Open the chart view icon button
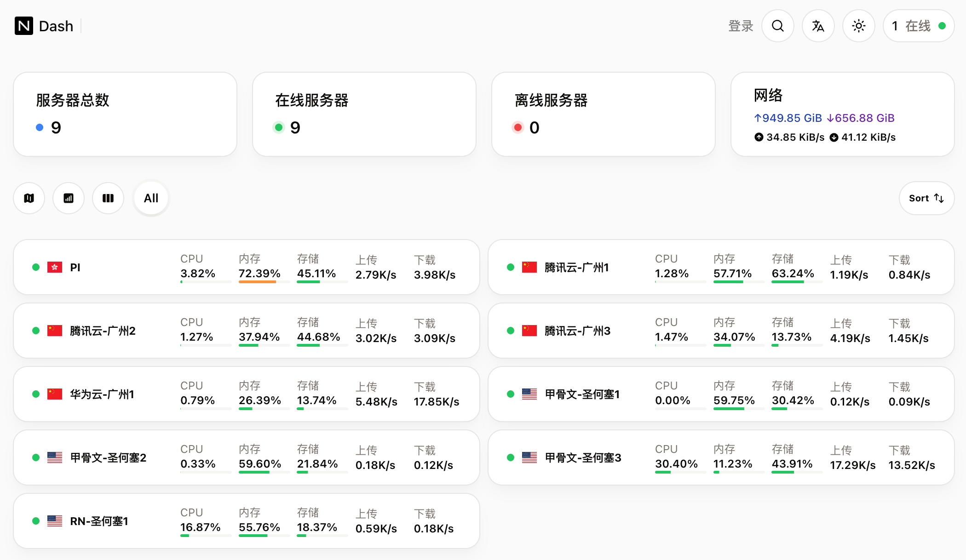966x560 pixels. pyautogui.click(x=69, y=198)
